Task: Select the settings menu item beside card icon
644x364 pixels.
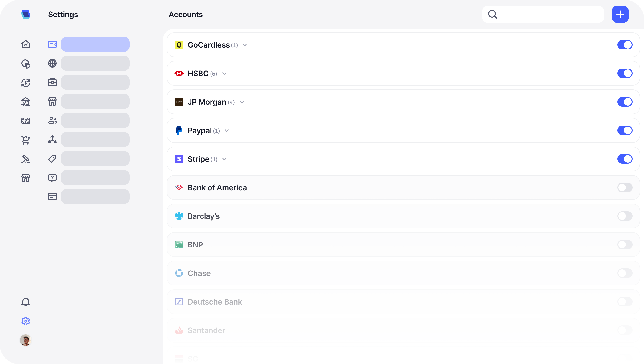Action: [x=95, y=197]
